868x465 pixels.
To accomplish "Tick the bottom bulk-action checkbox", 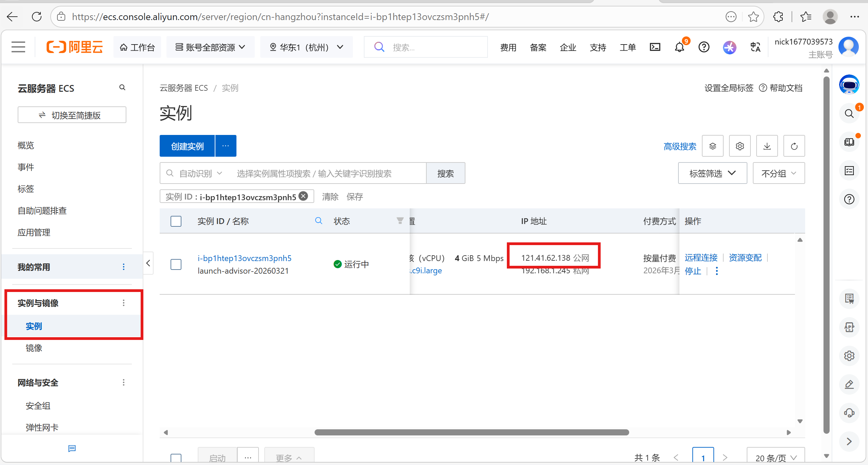I will click(x=176, y=458).
